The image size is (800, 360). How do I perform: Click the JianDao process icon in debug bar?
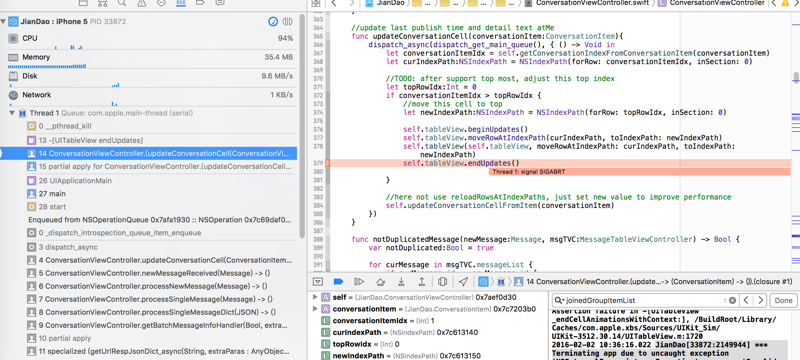(483, 281)
